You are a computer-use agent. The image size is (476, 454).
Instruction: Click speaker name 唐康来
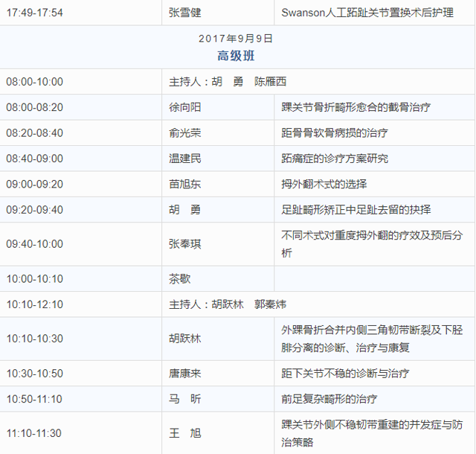click(185, 374)
